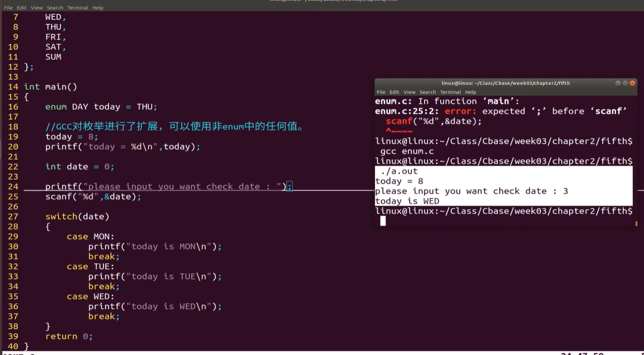Screen dimensions: 644x355
Task: Click 'FRI,' on editor line 9
Action: point(55,37)
